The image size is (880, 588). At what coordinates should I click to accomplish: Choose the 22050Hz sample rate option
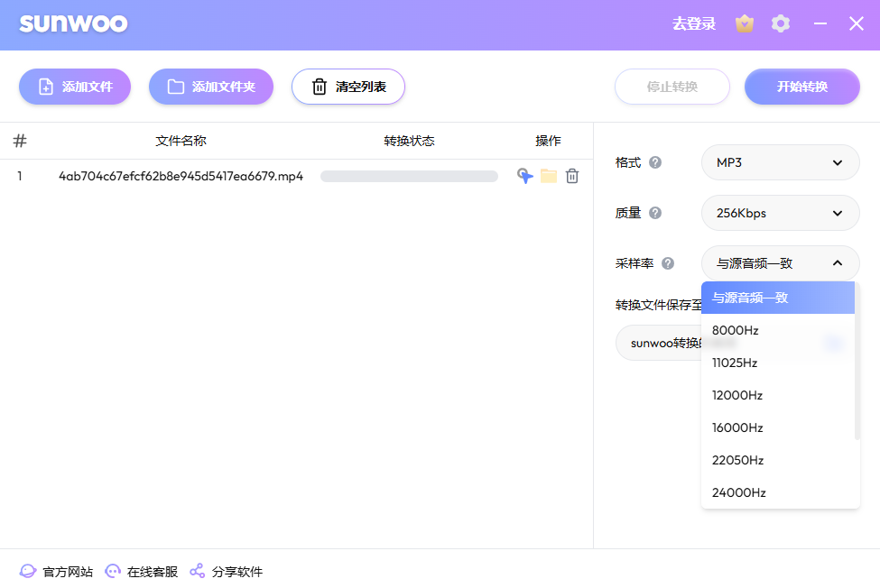coord(738,460)
